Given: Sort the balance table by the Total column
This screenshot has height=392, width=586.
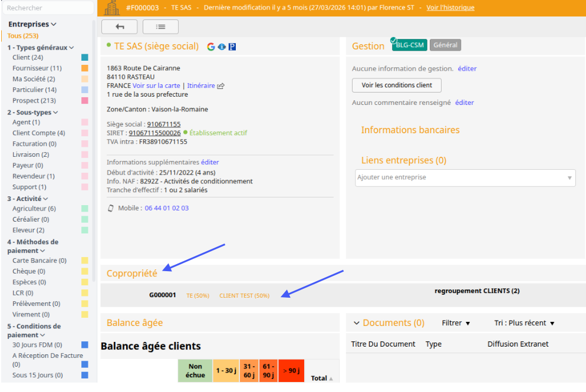Looking at the screenshot, I should tap(321, 378).
